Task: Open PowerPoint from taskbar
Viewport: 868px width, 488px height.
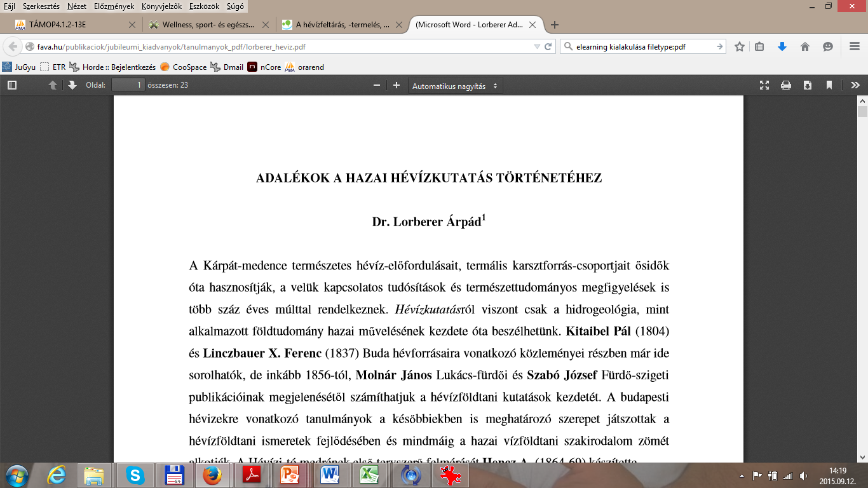Action: point(290,475)
